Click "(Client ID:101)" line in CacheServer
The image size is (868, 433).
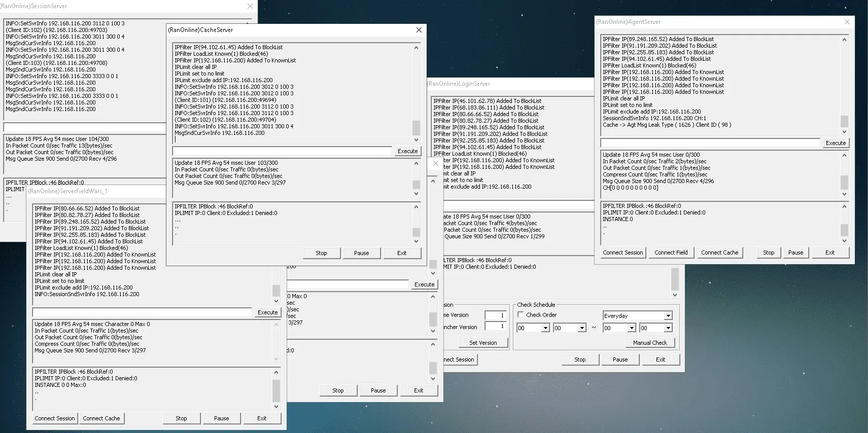(225, 100)
